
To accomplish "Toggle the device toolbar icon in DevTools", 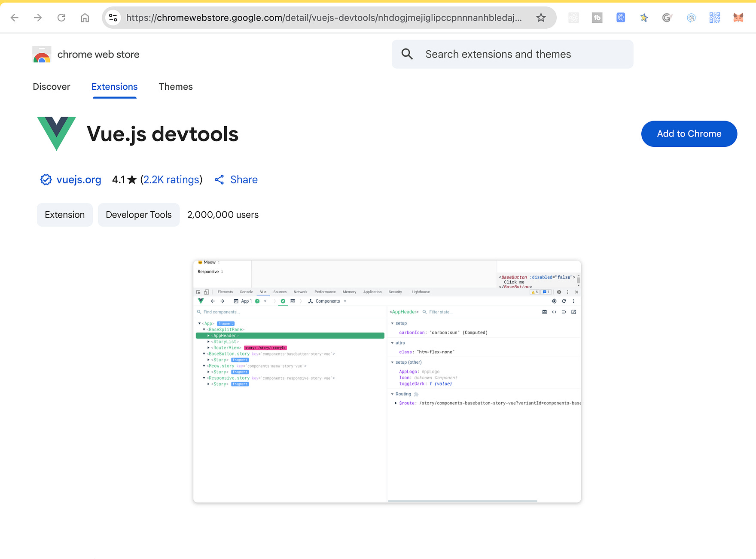I will pyautogui.click(x=207, y=292).
